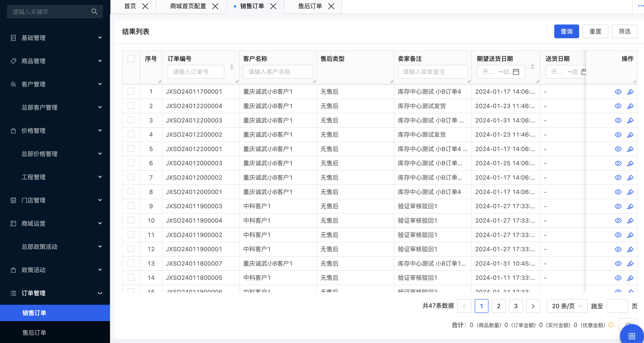
Task: Open the 20 条/页 page size dropdown
Action: tap(567, 306)
